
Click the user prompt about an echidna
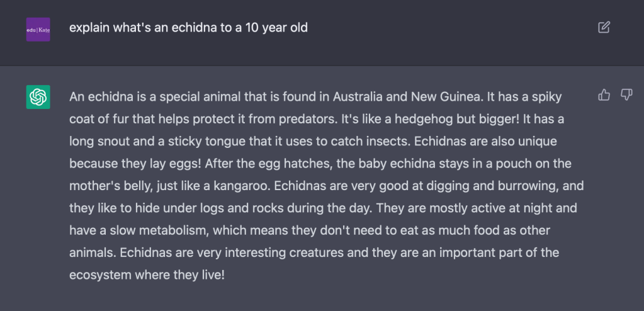point(188,28)
